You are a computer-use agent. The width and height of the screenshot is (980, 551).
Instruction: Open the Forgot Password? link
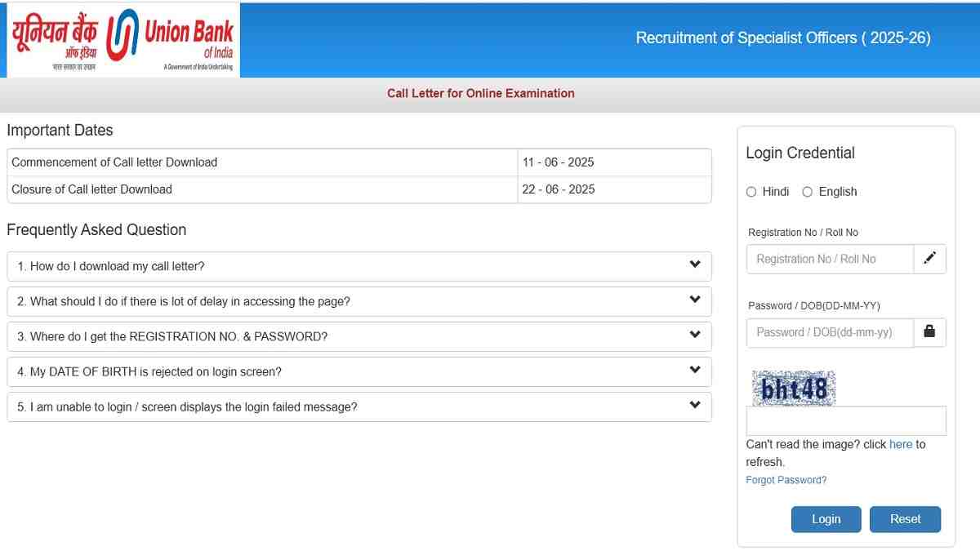tap(786, 480)
